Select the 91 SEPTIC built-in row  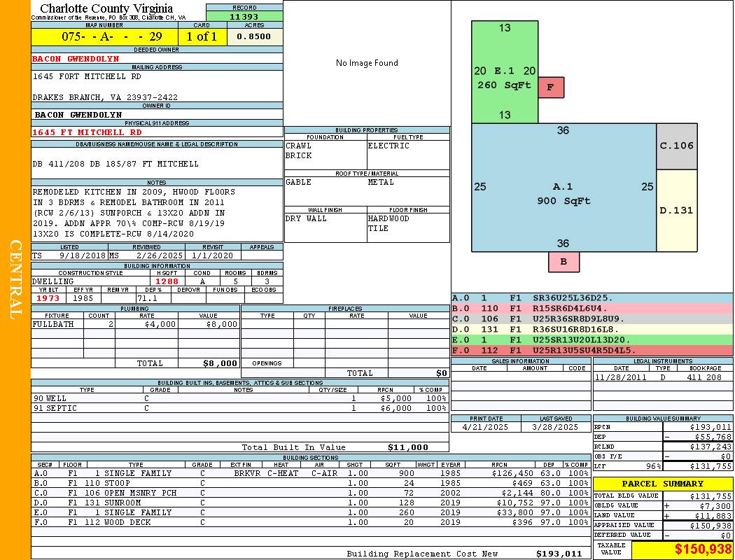pyautogui.click(x=240, y=409)
